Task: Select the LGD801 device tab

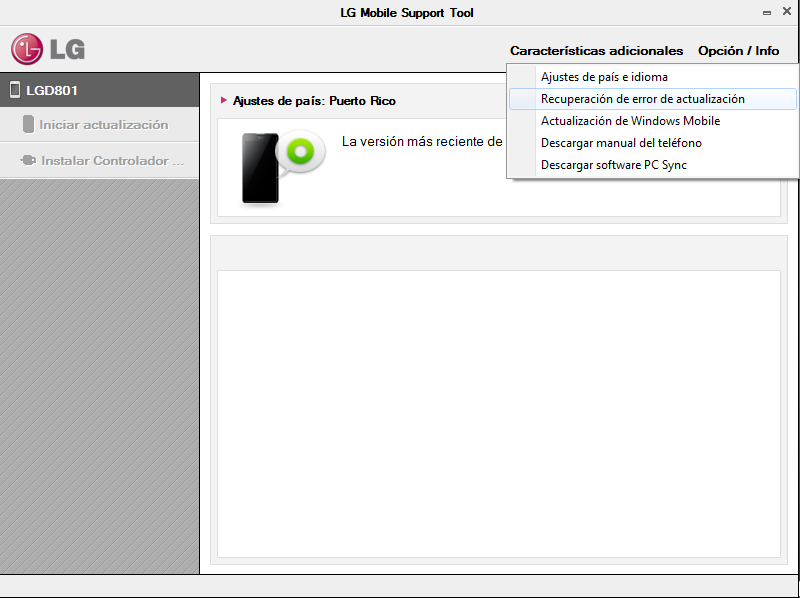Action: pyautogui.click(x=99, y=90)
